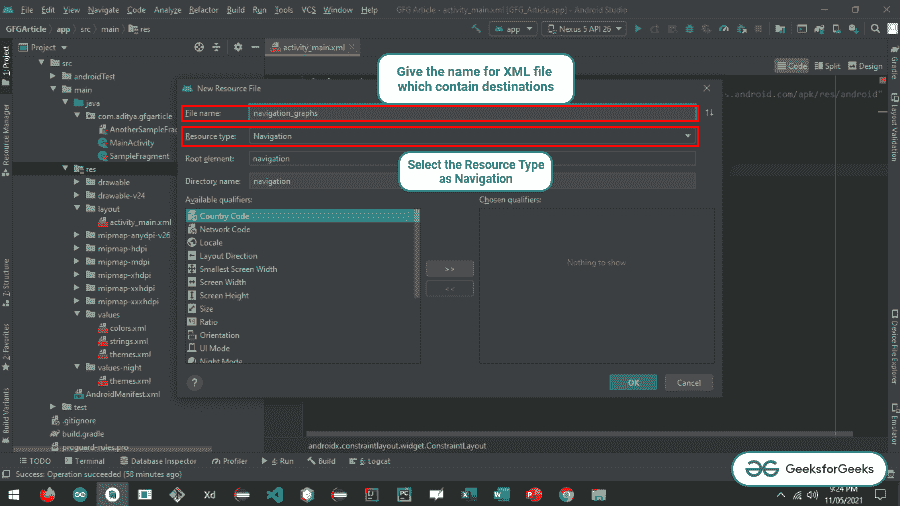Click the Project panel settings gear

tap(237, 47)
